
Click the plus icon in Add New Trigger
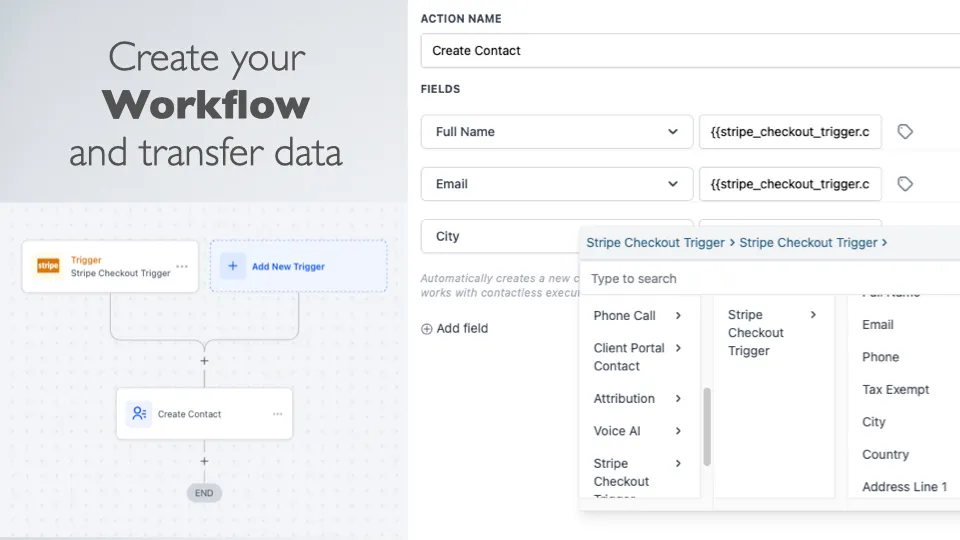[233, 266]
